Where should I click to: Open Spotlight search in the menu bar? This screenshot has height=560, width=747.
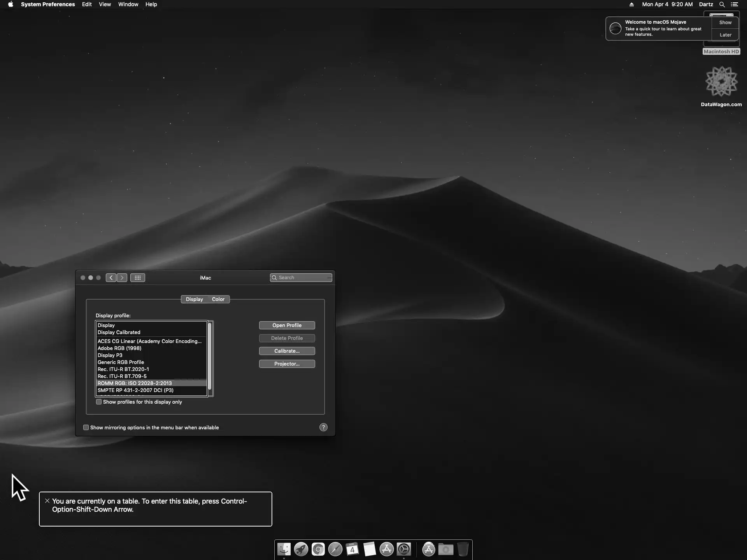pos(722,4)
